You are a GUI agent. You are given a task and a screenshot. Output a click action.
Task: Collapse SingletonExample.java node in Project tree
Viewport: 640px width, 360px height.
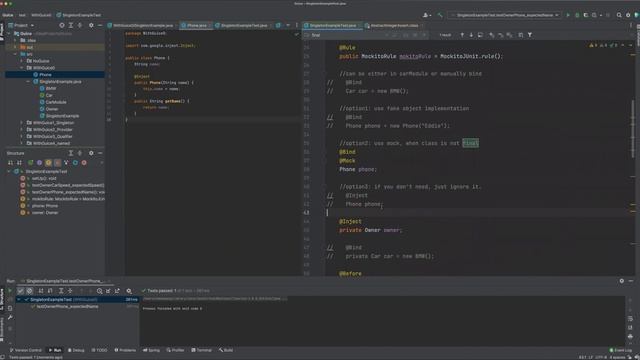tap(28, 82)
